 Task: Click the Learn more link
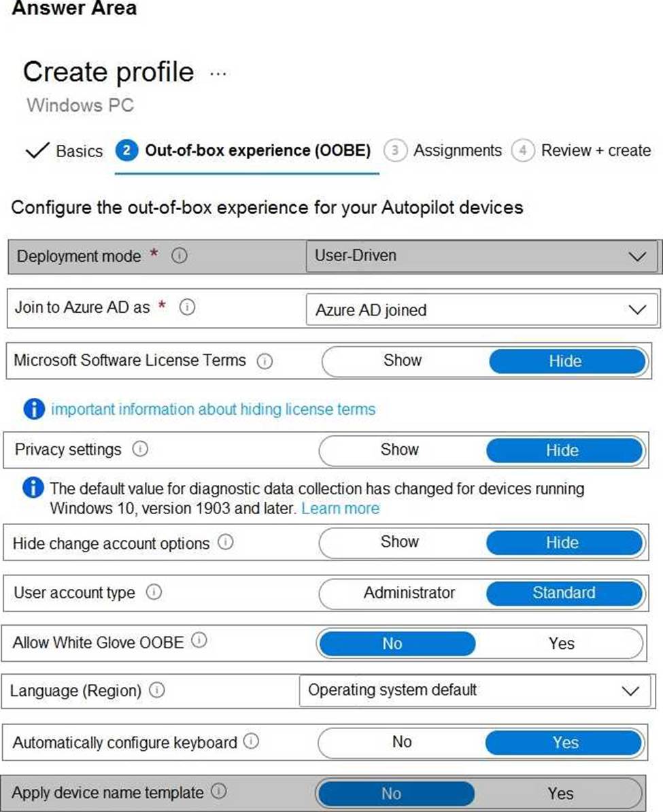pyautogui.click(x=340, y=509)
